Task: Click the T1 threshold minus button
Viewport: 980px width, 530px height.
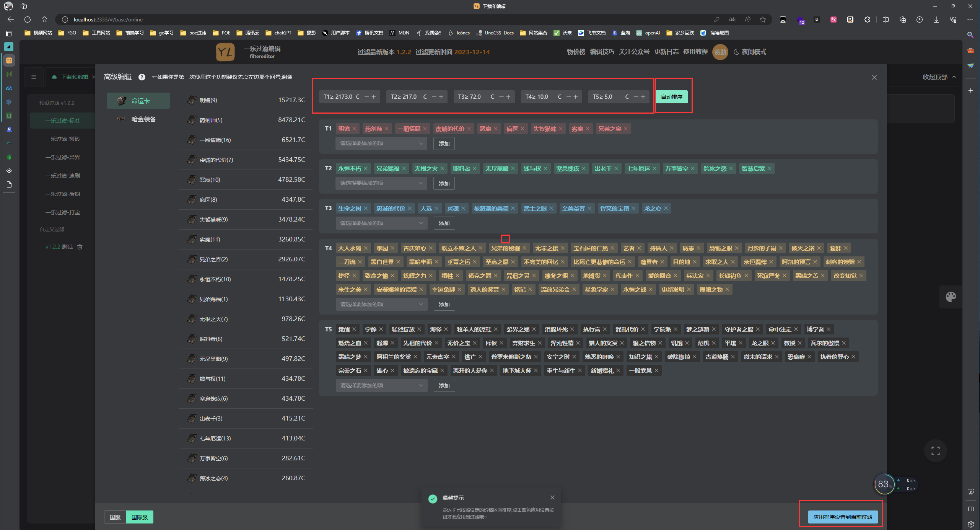Action: pyautogui.click(x=366, y=97)
